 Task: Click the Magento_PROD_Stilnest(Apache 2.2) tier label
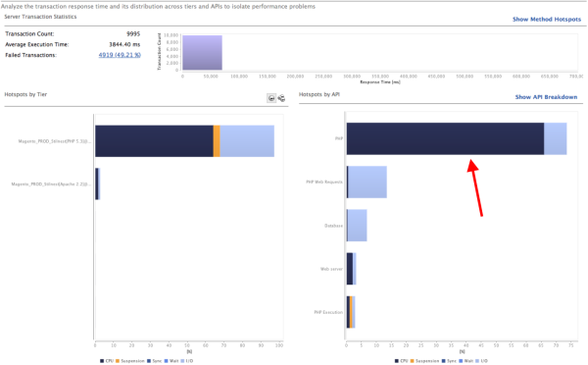coord(51,184)
